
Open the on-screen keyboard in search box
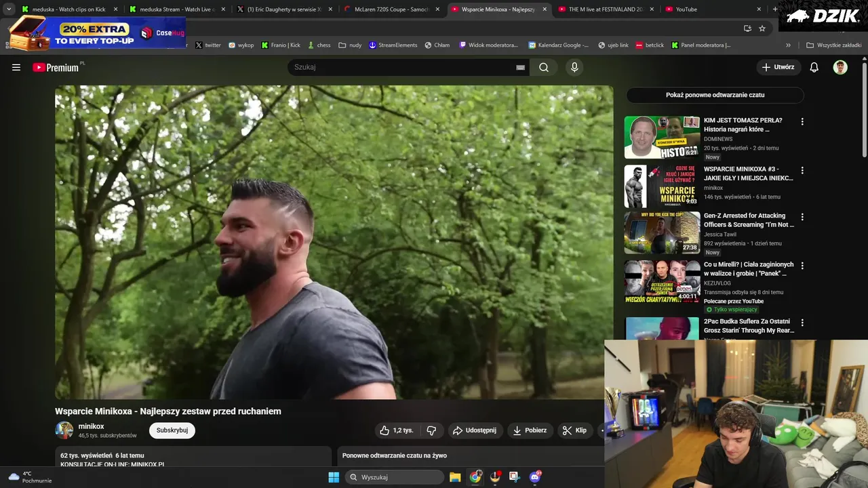[520, 67]
